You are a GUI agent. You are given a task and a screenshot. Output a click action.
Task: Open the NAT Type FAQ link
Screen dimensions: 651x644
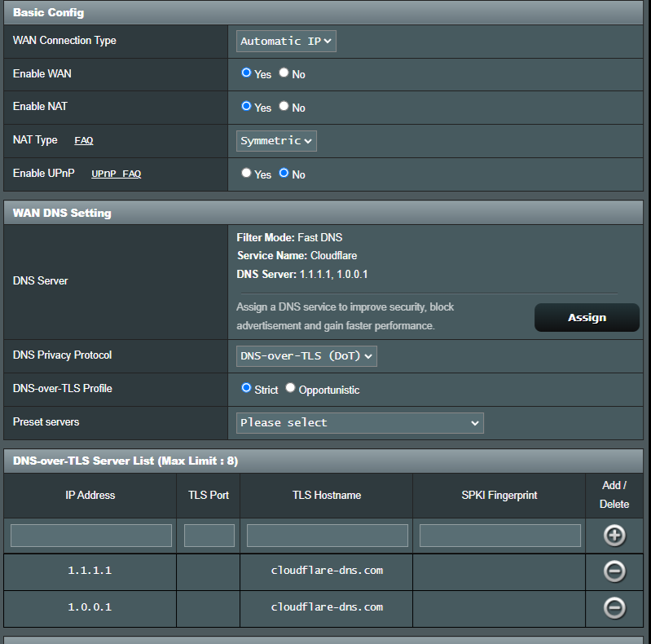pyautogui.click(x=84, y=140)
